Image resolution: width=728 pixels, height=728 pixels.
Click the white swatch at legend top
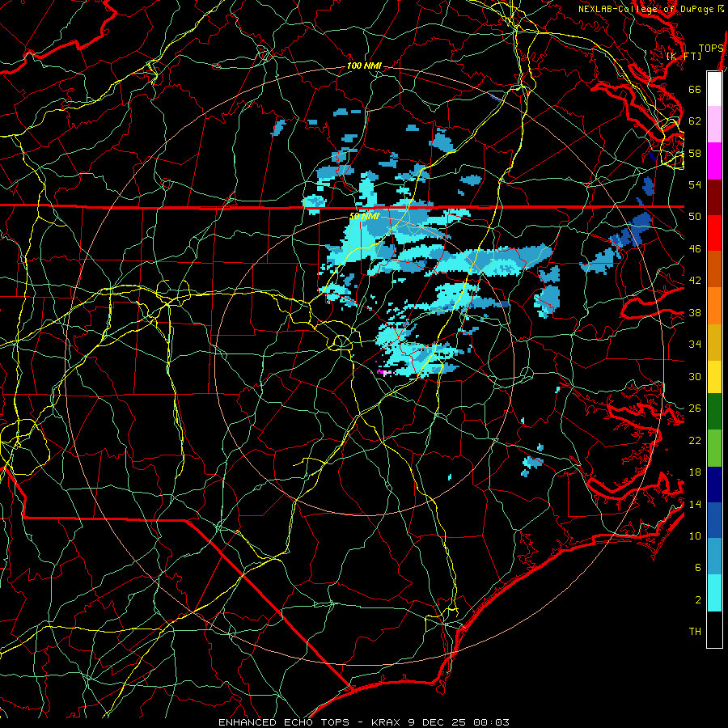[x=714, y=89]
